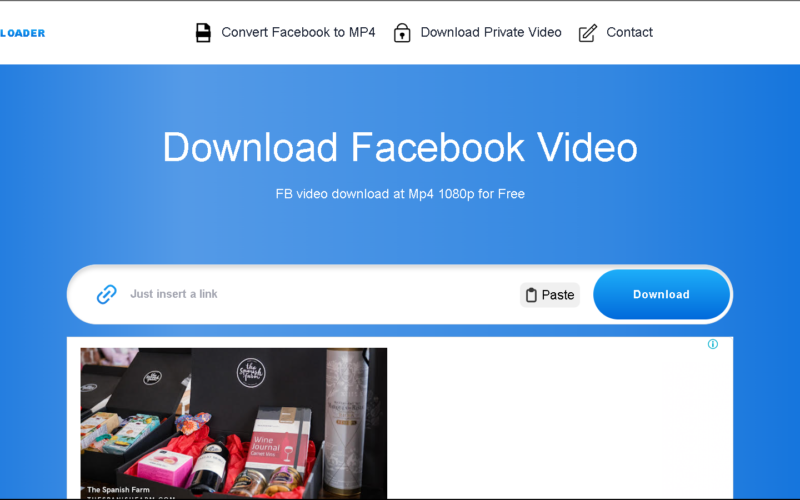
Task: Open the Contact page link
Action: coord(629,32)
